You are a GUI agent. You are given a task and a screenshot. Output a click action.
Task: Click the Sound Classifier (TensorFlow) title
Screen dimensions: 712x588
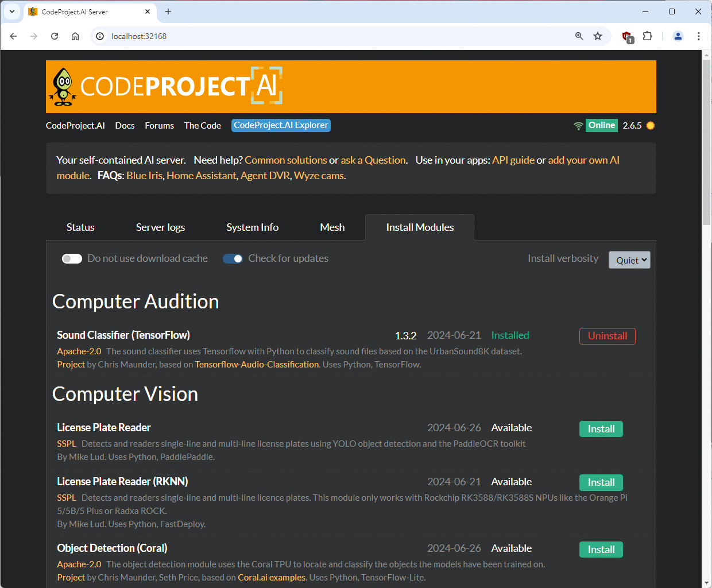tap(123, 335)
